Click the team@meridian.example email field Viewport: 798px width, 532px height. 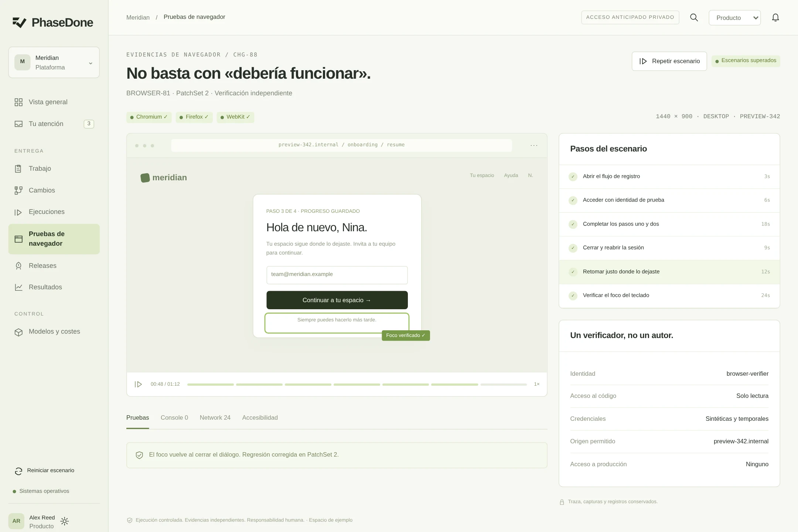click(337, 275)
